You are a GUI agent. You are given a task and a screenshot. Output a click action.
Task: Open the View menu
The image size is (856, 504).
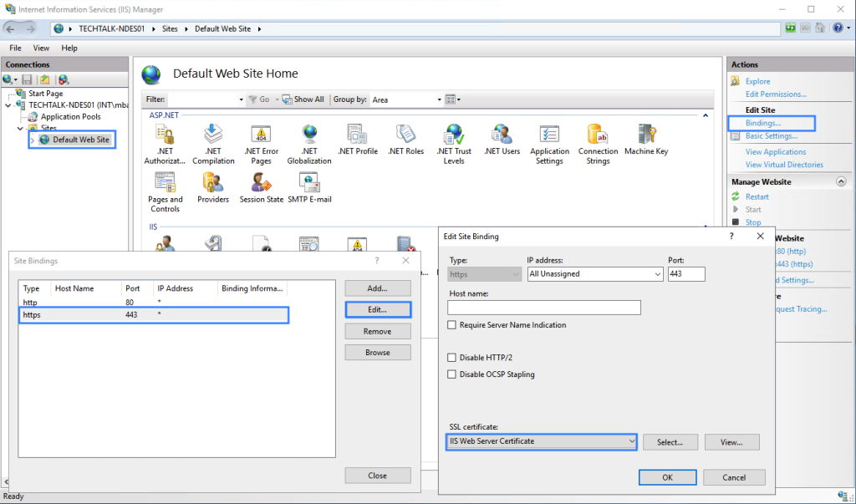(x=40, y=48)
